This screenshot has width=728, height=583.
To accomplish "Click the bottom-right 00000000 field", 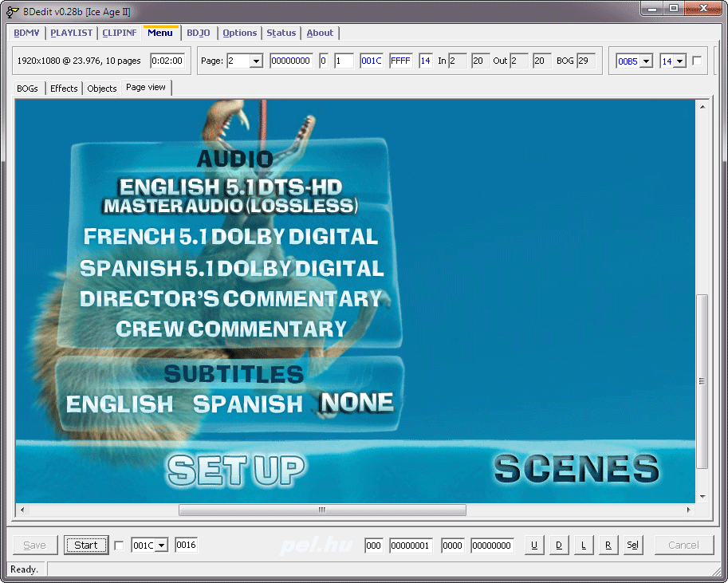I will [x=492, y=546].
